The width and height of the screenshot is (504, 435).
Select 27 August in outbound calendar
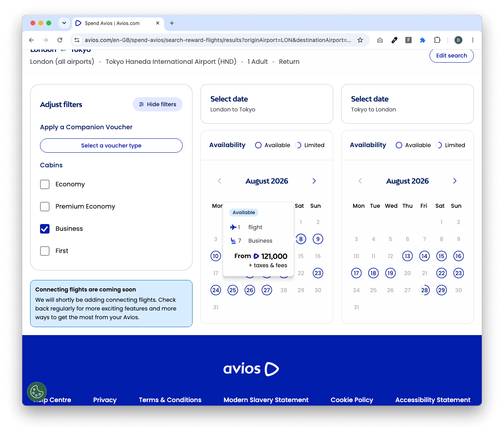[267, 290]
